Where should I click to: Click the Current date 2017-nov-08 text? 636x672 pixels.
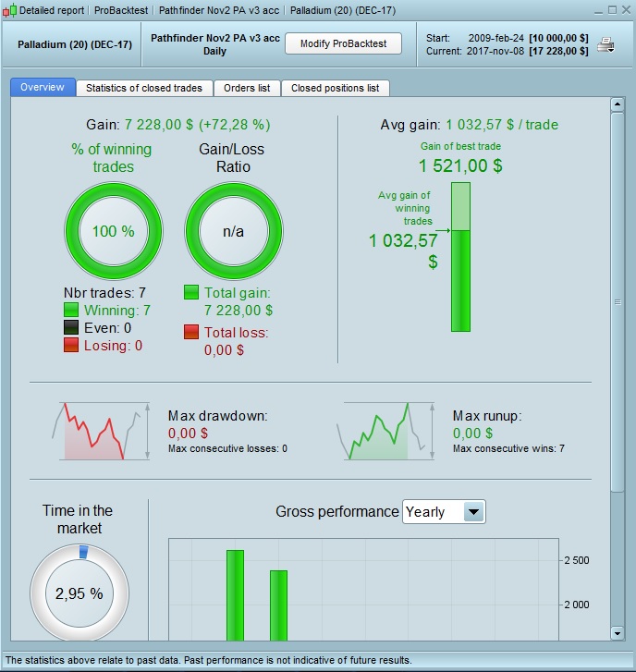point(495,51)
